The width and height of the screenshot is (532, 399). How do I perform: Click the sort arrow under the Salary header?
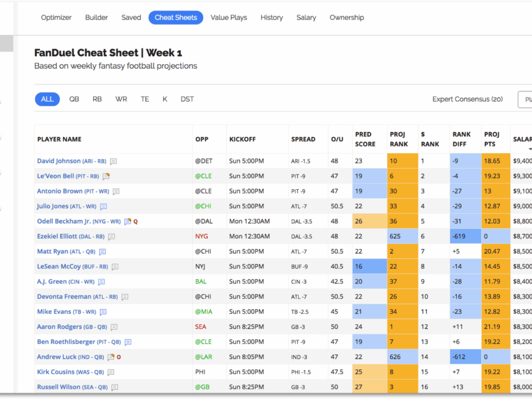[530, 149]
